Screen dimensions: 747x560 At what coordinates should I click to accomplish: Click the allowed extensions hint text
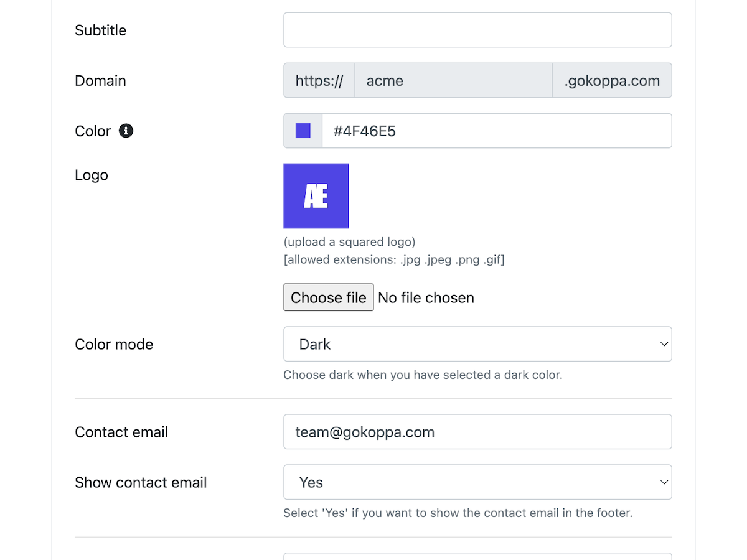pyautogui.click(x=393, y=259)
